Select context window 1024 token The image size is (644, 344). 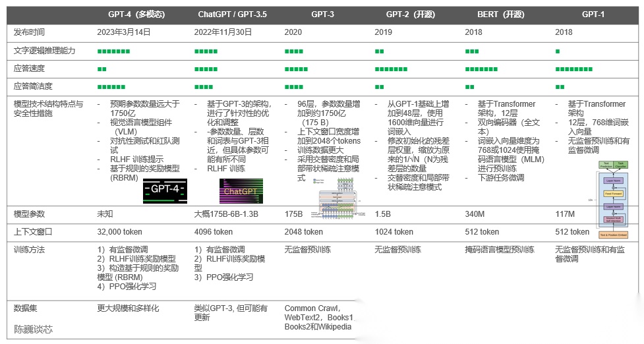click(x=394, y=231)
